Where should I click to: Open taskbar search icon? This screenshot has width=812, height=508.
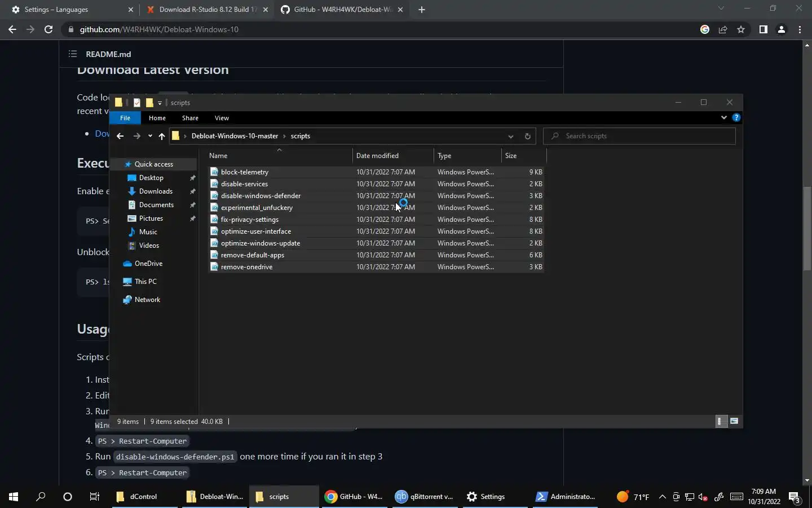[41, 497]
